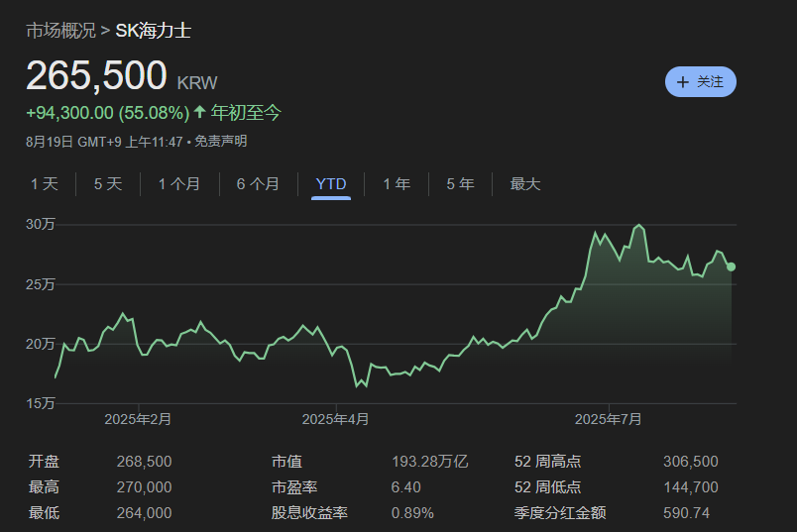Click the 市值 value 193.28万亿
Image resolution: width=797 pixels, height=532 pixels.
(430, 462)
